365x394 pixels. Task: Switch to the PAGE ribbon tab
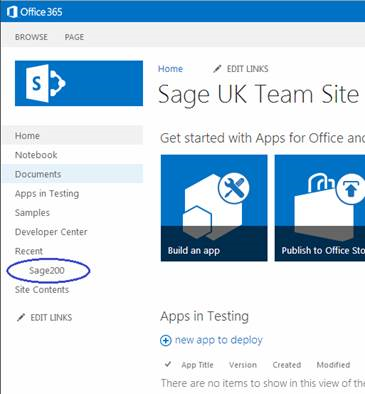coord(74,37)
